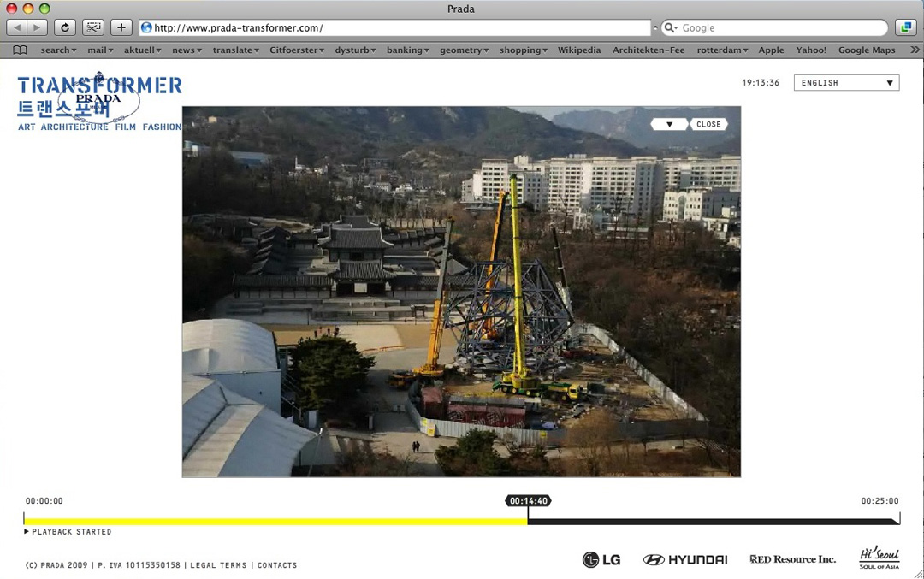Expand the dysturb bookmarks folder
924x579 pixels.
coord(355,50)
